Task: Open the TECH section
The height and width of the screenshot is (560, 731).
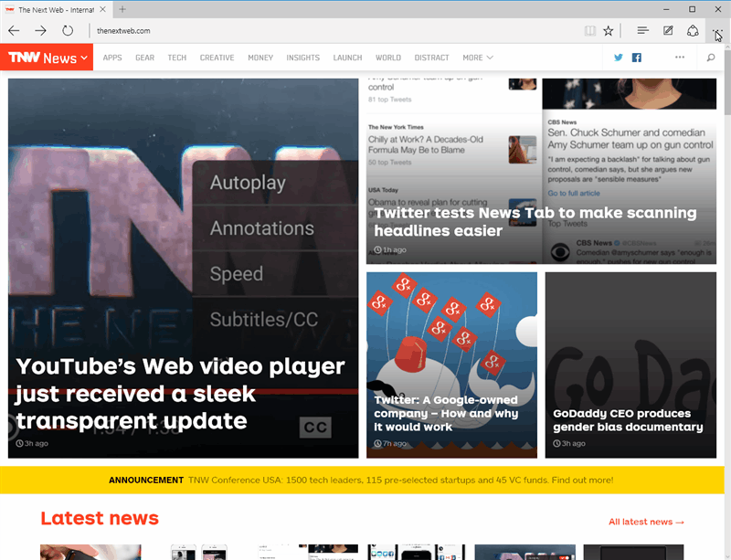Action: (177, 58)
